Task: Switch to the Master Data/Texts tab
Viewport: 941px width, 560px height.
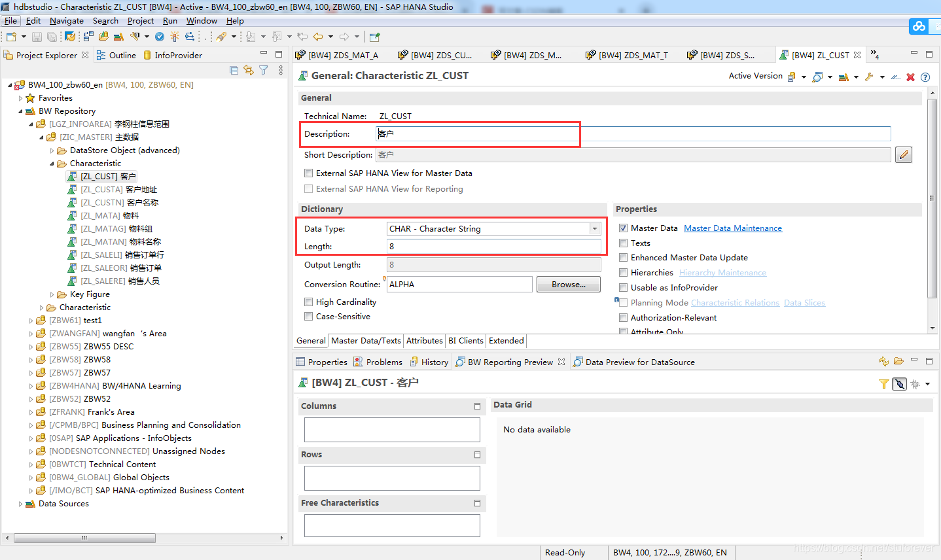Action: 366,341
